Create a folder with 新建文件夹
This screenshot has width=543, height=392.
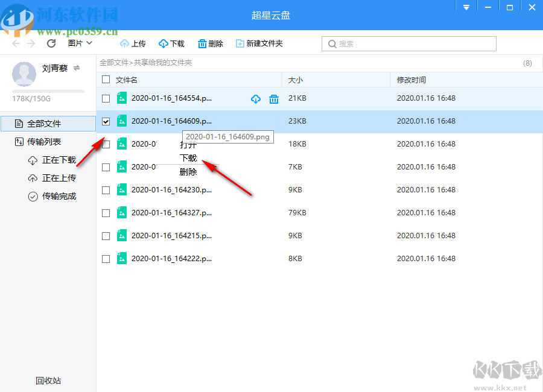pyautogui.click(x=259, y=43)
